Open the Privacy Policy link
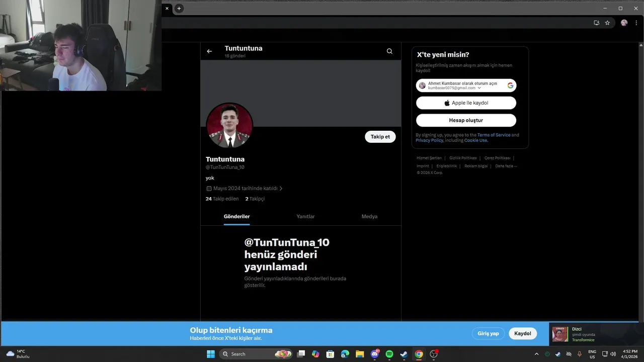The image size is (644, 362). (x=429, y=141)
